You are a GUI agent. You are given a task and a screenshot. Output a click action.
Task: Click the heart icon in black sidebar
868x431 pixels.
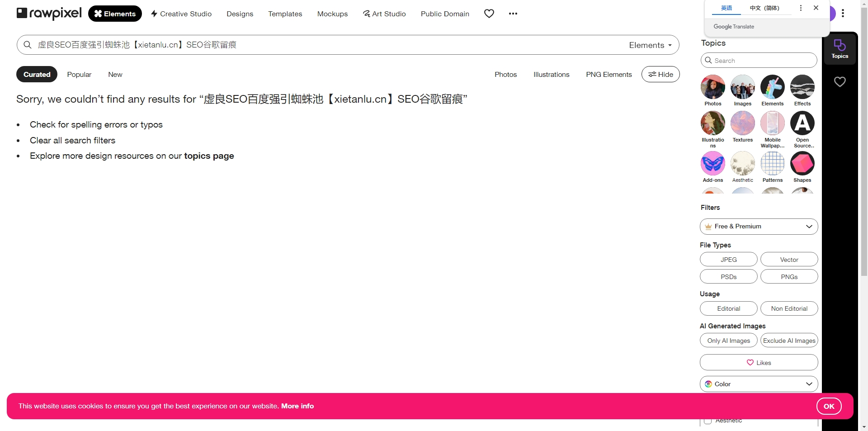point(840,82)
